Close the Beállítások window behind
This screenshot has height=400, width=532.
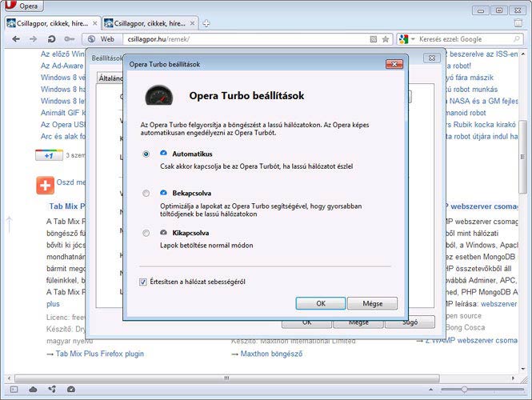click(x=432, y=58)
